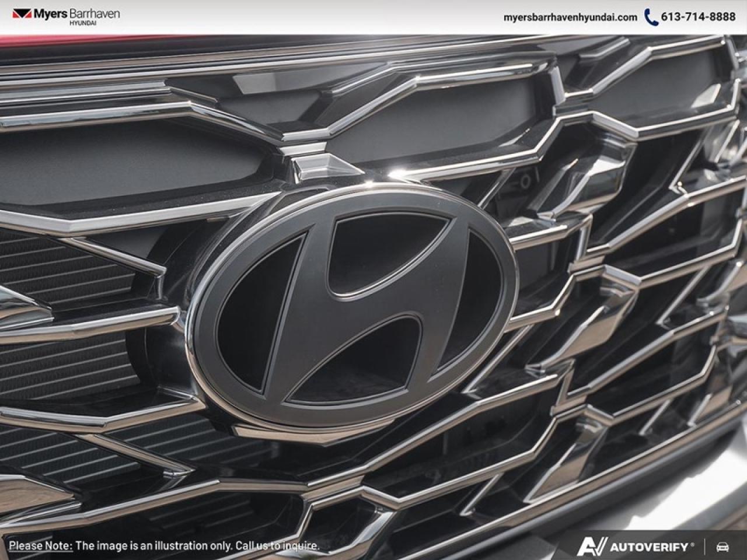Open myersbarrhavenhyundai.com website link

[571, 17]
